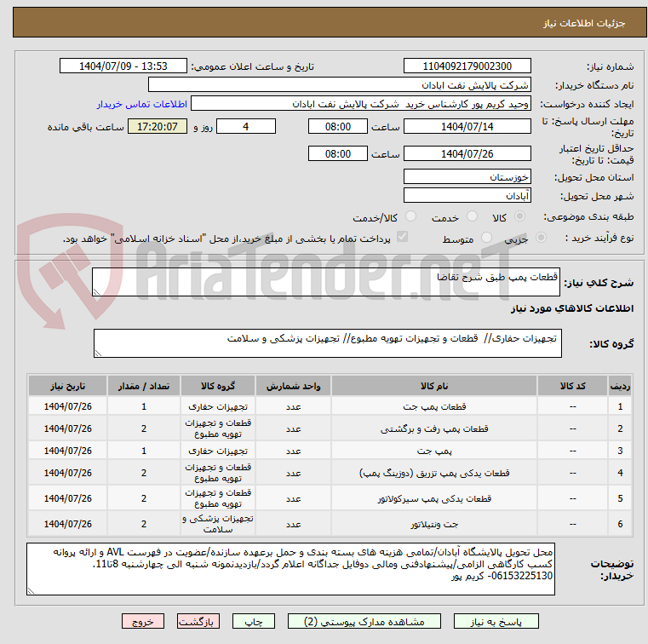Click the توضیحات خریدار notes text area
The width and height of the screenshot is (648, 644).
click(x=290, y=569)
